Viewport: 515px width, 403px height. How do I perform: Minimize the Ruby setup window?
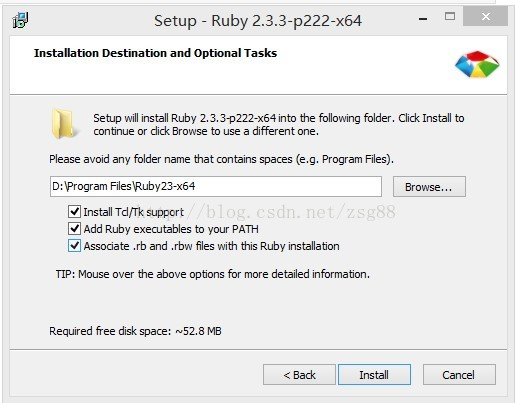(423, 19)
